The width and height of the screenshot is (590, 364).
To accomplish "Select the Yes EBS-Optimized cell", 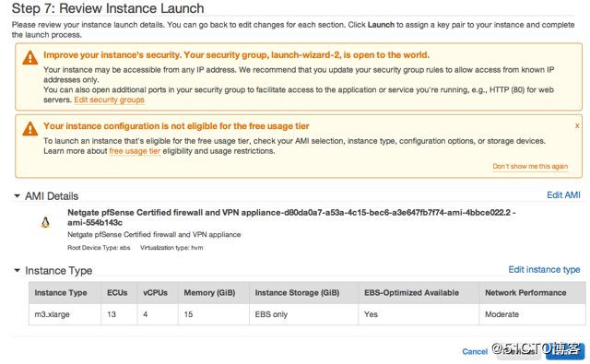I will tap(419, 314).
